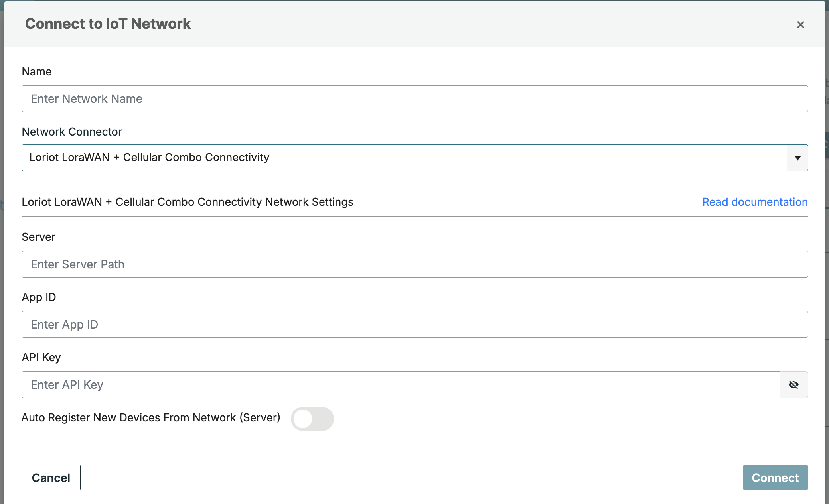This screenshot has height=504, width=829.
Task: Click the Auto Register New Devices label text
Action: tap(151, 418)
